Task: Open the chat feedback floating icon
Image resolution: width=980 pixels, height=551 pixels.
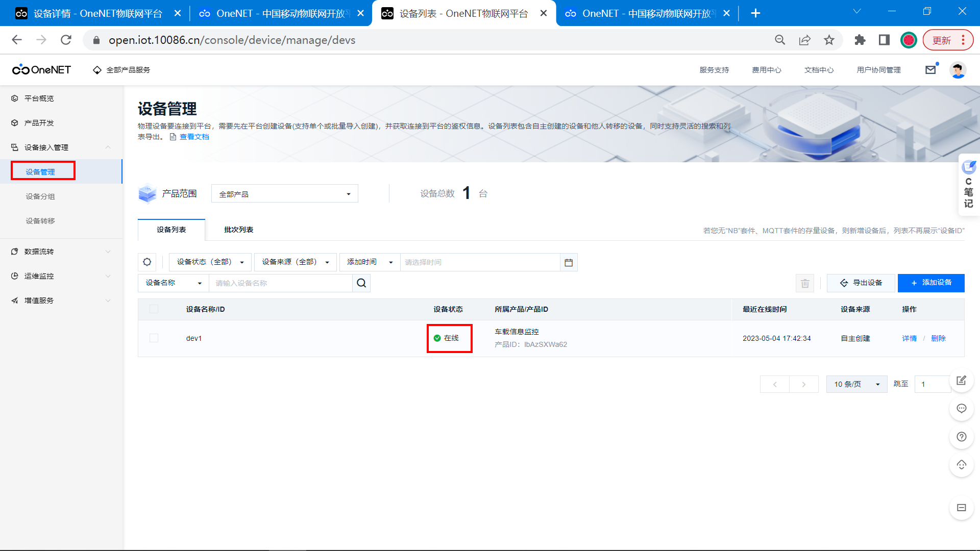Action: pos(962,409)
